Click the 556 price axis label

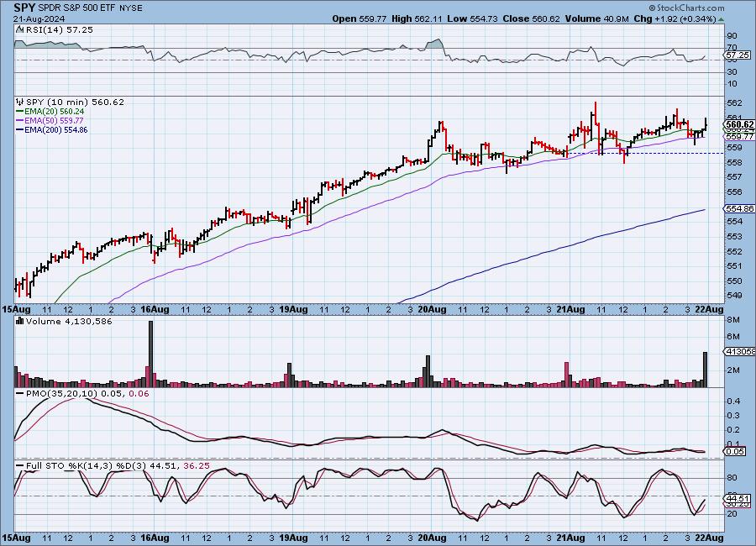[734, 192]
